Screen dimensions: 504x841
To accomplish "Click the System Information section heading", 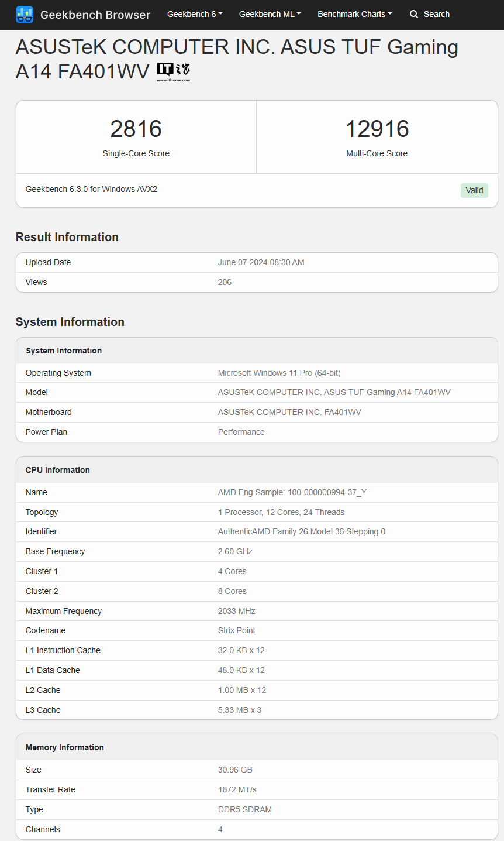I will (70, 322).
